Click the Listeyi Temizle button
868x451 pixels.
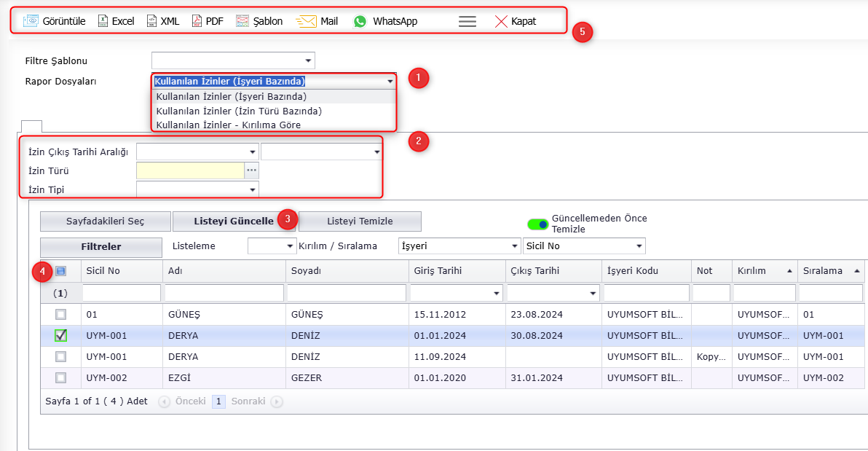point(360,221)
